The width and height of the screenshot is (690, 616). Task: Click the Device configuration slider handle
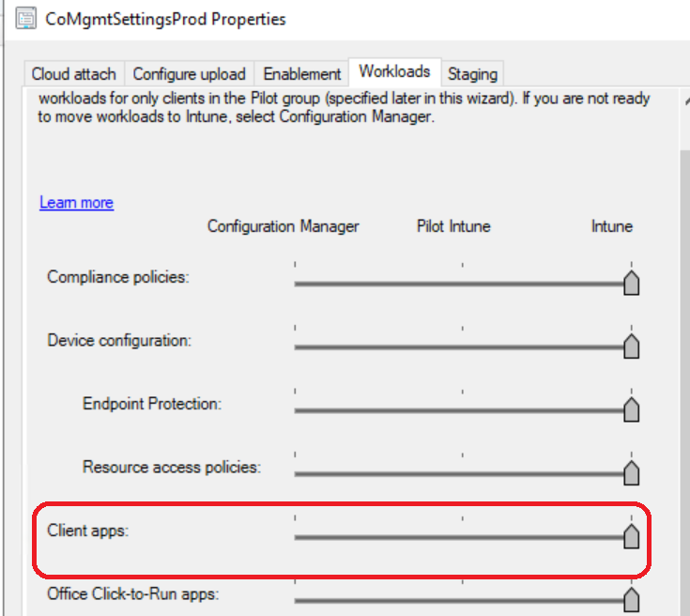click(631, 346)
